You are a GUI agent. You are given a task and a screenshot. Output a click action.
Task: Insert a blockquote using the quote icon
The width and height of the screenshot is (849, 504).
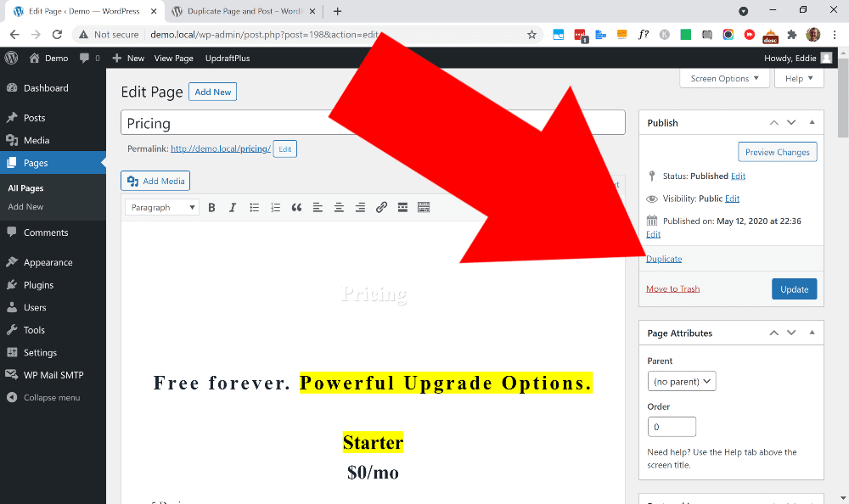pos(296,207)
